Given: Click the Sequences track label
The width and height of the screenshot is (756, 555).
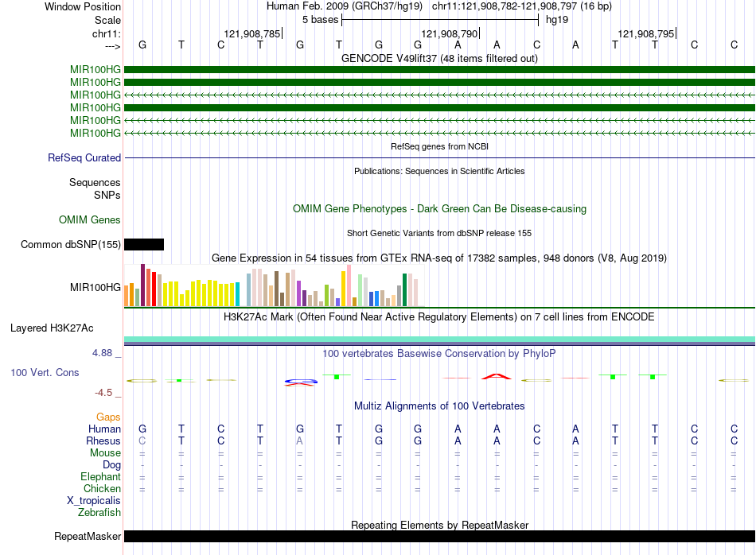Looking at the screenshot, I should (95, 182).
